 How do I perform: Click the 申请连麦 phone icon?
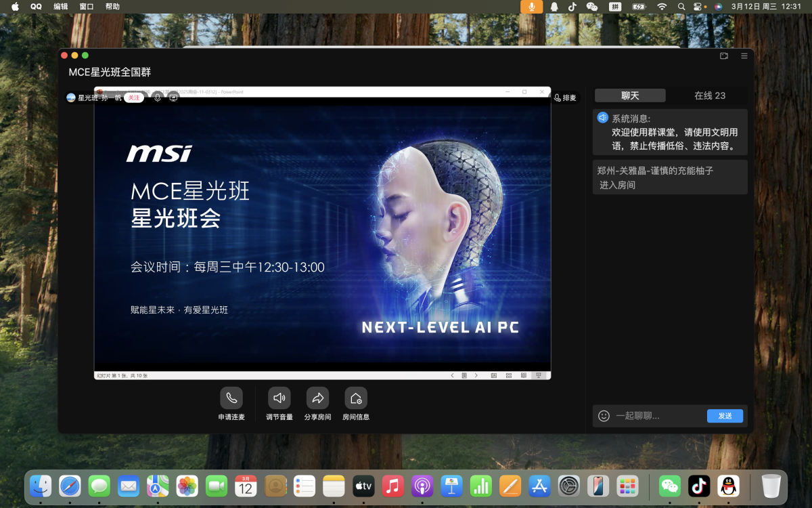click(231, 398)
